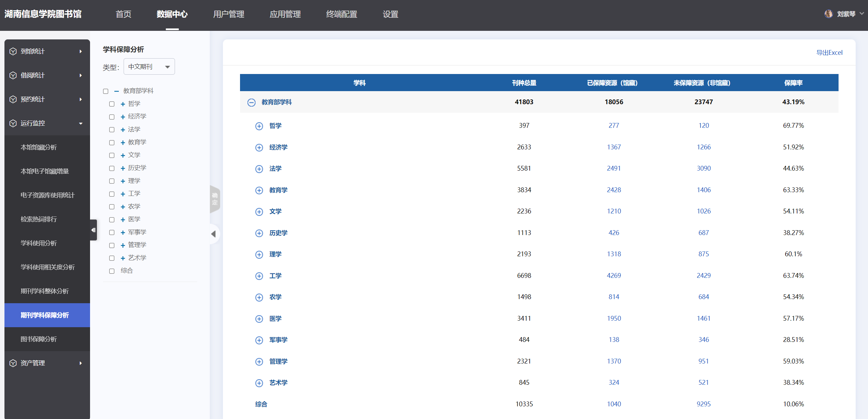Open the 图书保障分析 sidebar item

[x=39, y=339]
